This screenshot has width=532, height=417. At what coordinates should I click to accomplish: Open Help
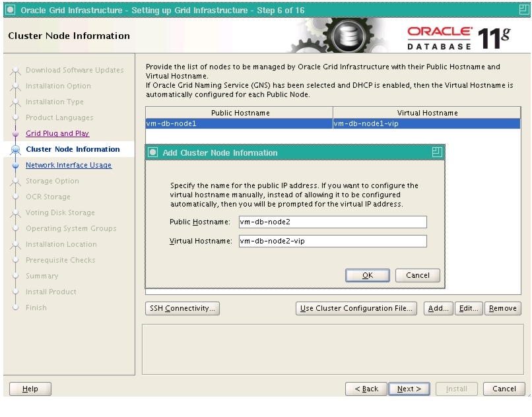pyautogui.click(x=30, y=389)
